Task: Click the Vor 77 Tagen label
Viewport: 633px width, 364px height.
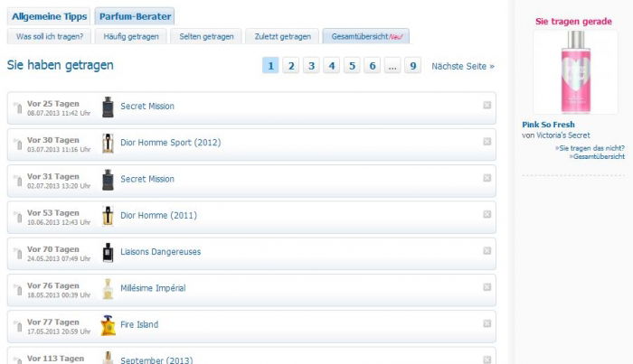Action: [53, 322]
